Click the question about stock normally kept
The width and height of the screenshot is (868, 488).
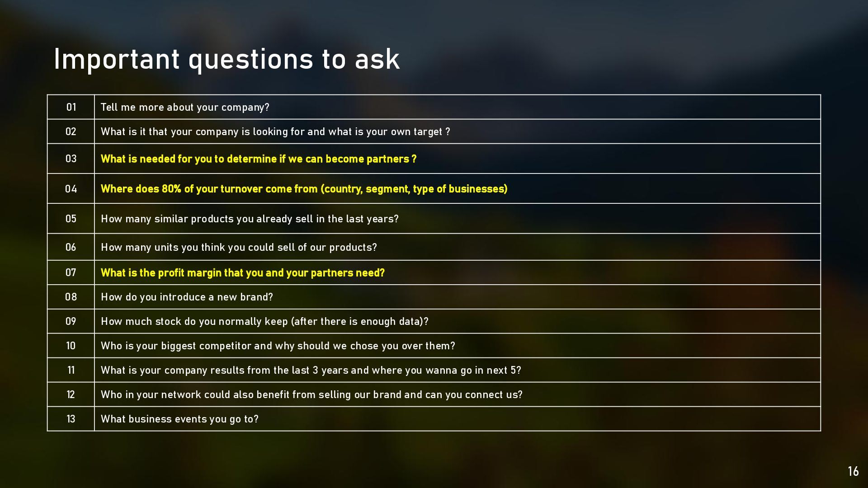tap(264, 321)
